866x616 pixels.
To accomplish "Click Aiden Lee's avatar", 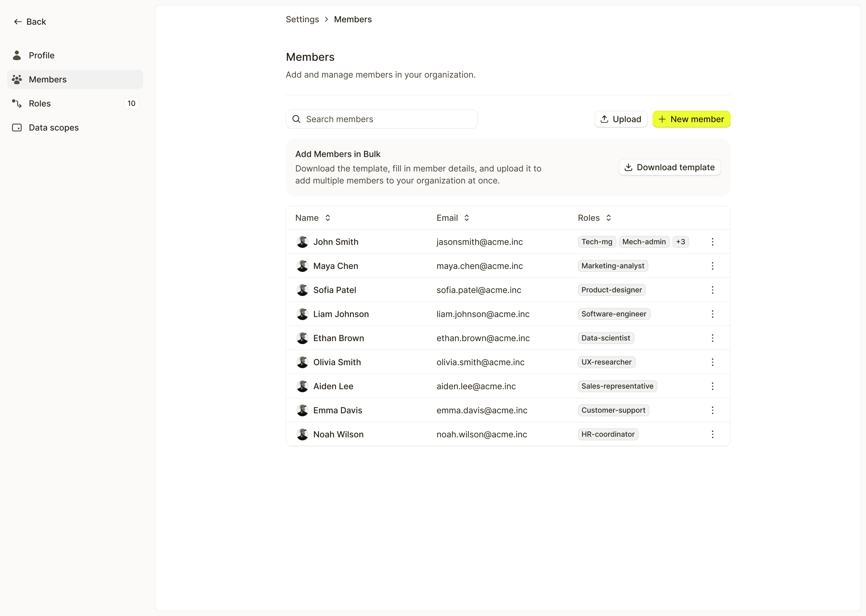I will (x=302, y=386).
